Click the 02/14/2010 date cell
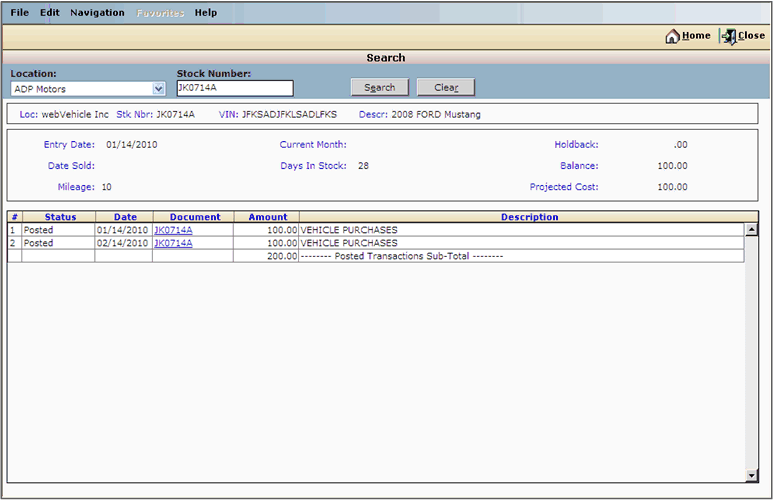The height and width of the screenshot is (500, 773). (x=122, y=243)
